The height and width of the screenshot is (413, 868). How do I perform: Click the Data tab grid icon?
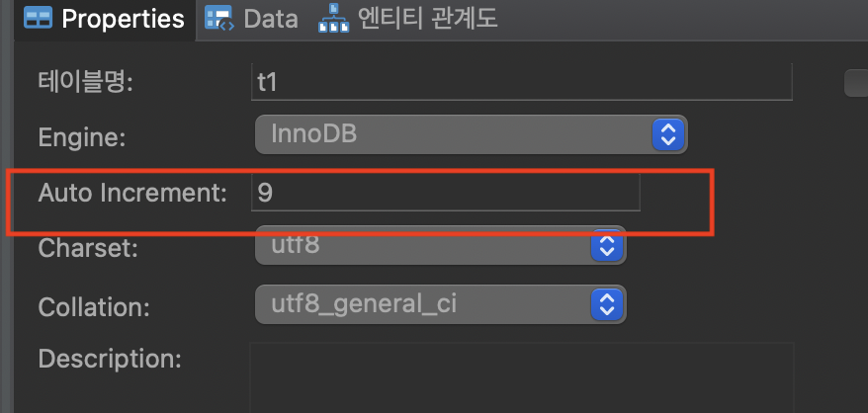pyautogui.click(x=218, y=18)
